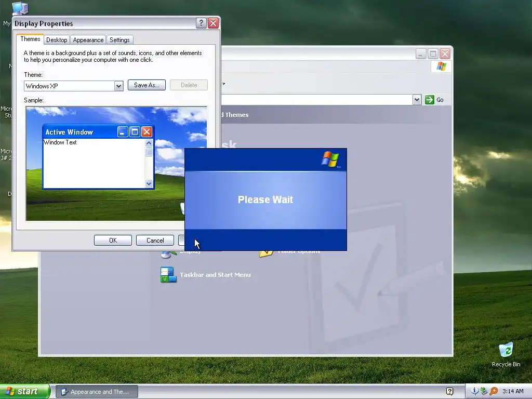Click the sample window's scroll-down arrow

coord(149,183)
